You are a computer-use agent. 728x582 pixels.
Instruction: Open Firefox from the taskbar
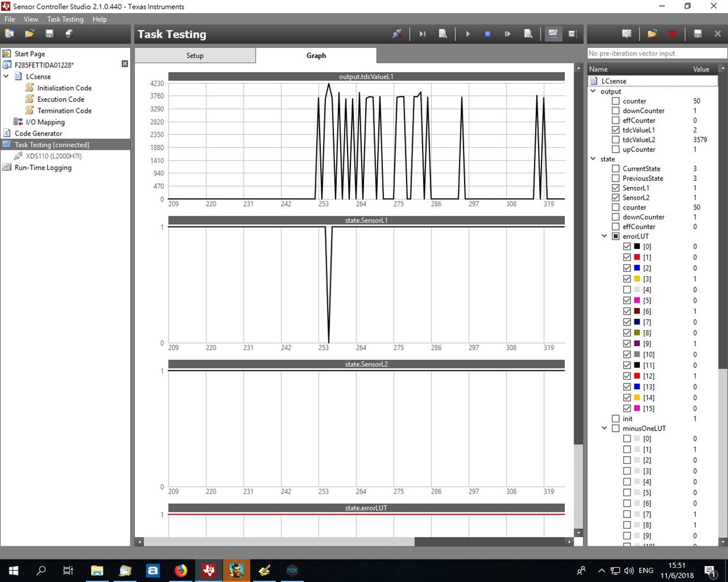click(x=181, y=570)
